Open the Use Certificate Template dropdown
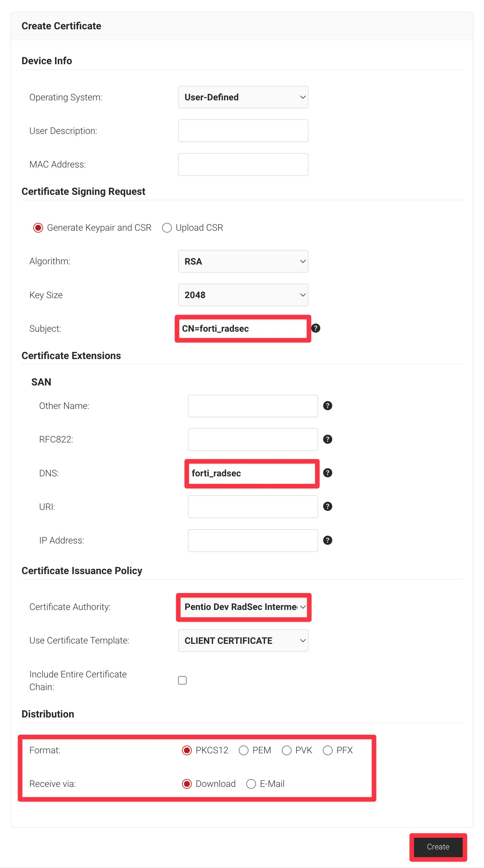 (243, 641)
